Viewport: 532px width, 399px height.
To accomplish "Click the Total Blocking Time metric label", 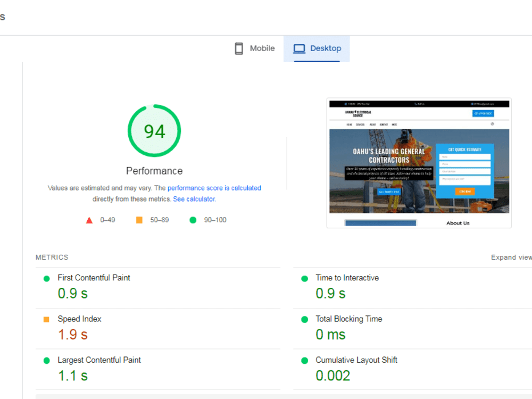I will coord(349,319).
